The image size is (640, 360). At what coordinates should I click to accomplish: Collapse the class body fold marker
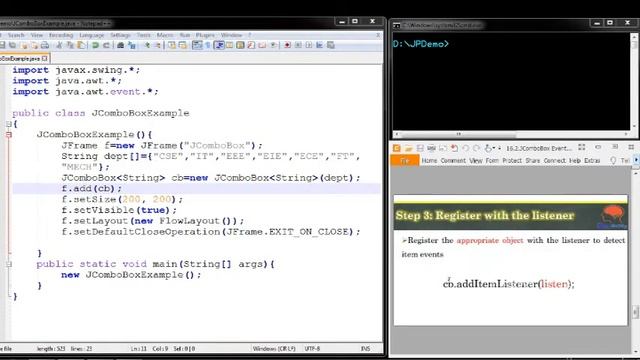point(9,124)
